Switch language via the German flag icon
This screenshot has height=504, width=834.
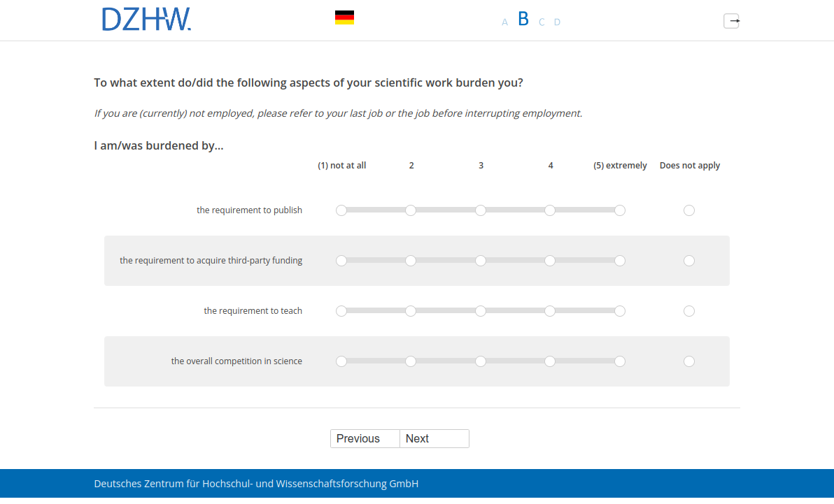(x=344, y=18)
